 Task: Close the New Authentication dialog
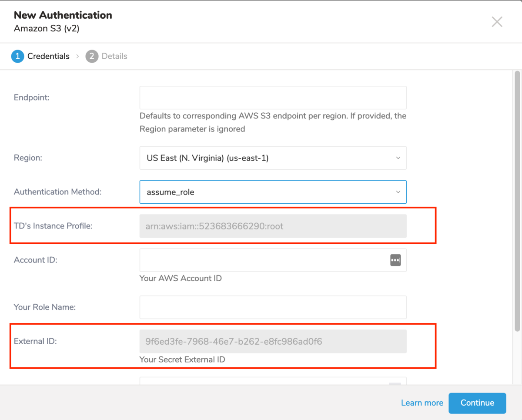[x=497, y=22]
